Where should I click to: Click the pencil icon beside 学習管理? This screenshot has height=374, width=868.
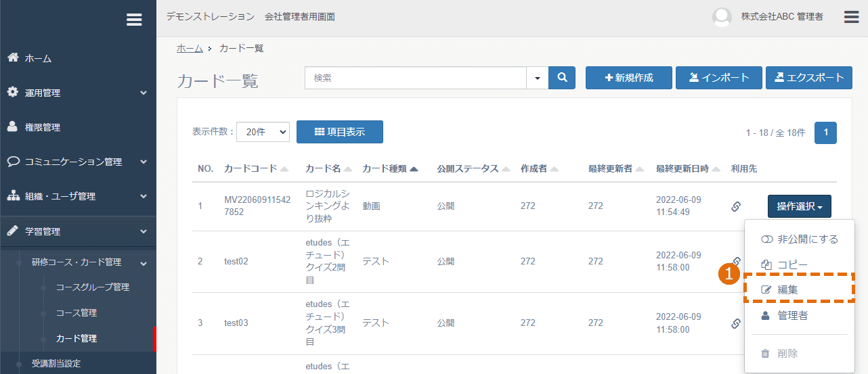pyautogui.click(x=13, y=231)
